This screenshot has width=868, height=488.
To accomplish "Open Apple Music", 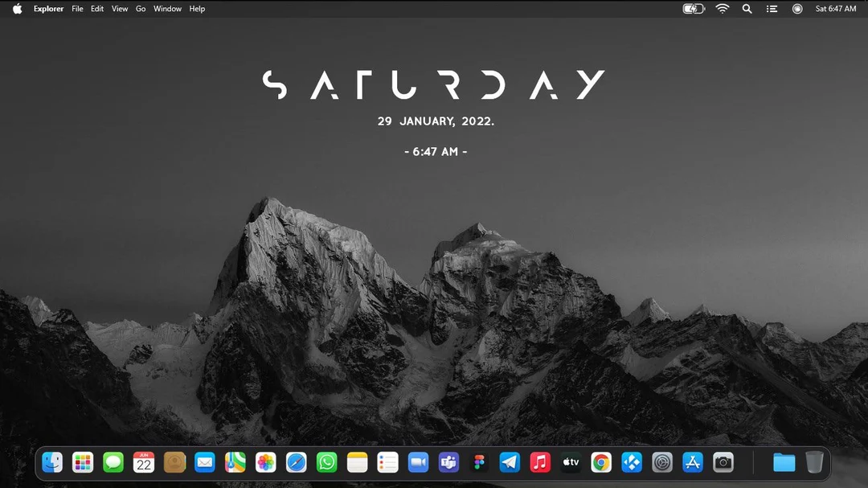I will coord(539,462).
